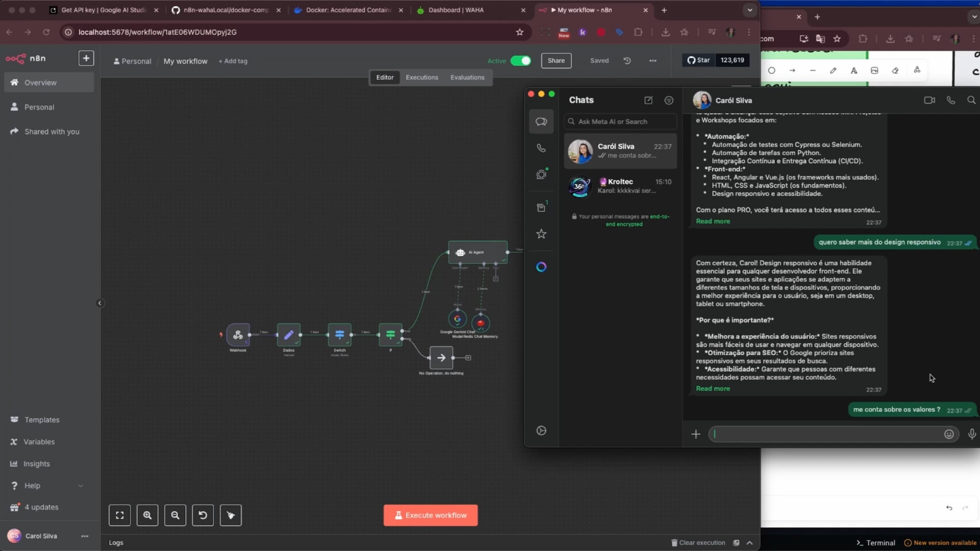Open the Meta AI circle icon
This screenshot has height=551, width=980.
point(542,267)
